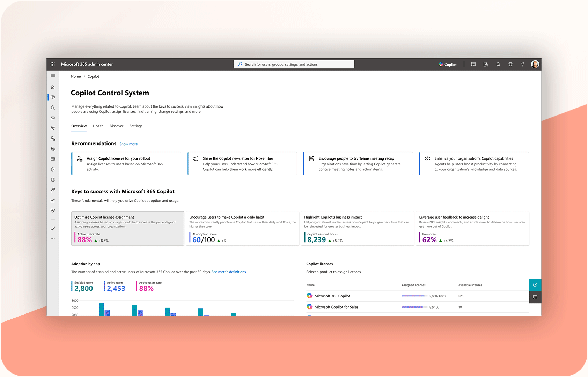Show all sidebar items via ellipsis
The height and width of the screenshot is (377, 588).
pyautogui.click(x=53, y=239)
